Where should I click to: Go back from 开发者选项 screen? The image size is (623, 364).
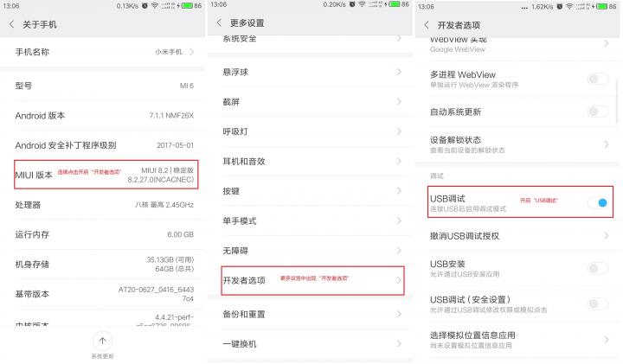click(x=427, y=25)
